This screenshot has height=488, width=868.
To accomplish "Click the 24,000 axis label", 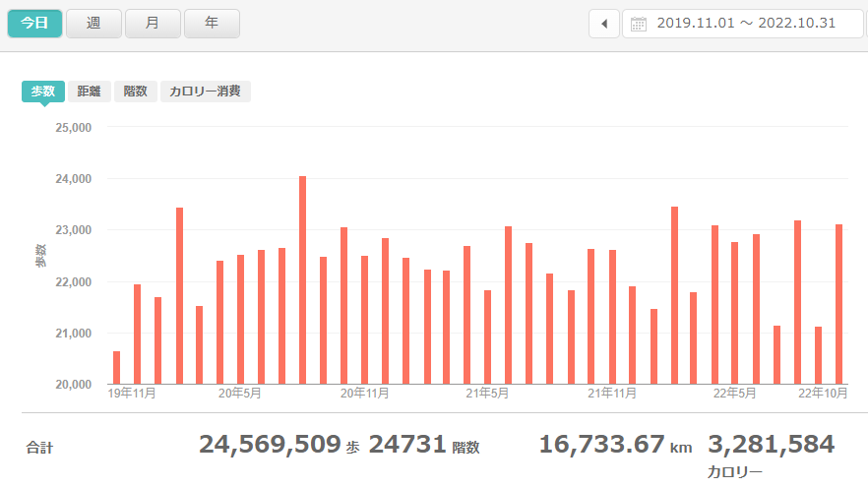I will click(74, 179).
